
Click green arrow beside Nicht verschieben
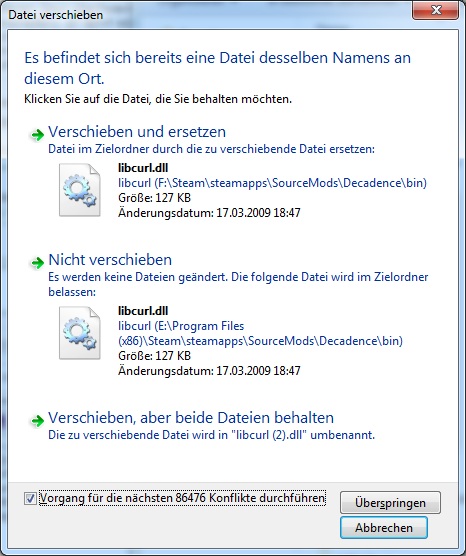coord(37,262)
